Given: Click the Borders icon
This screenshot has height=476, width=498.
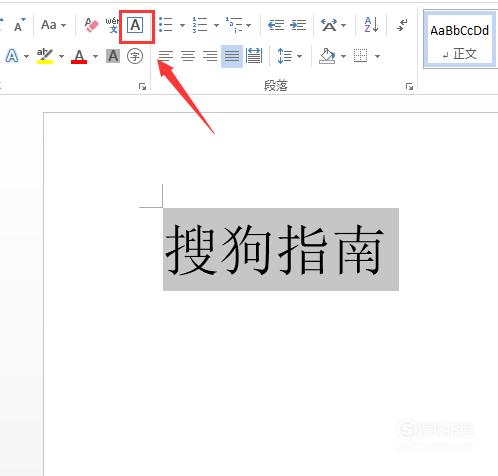Looking at the screenshot, I should [360, 56].
